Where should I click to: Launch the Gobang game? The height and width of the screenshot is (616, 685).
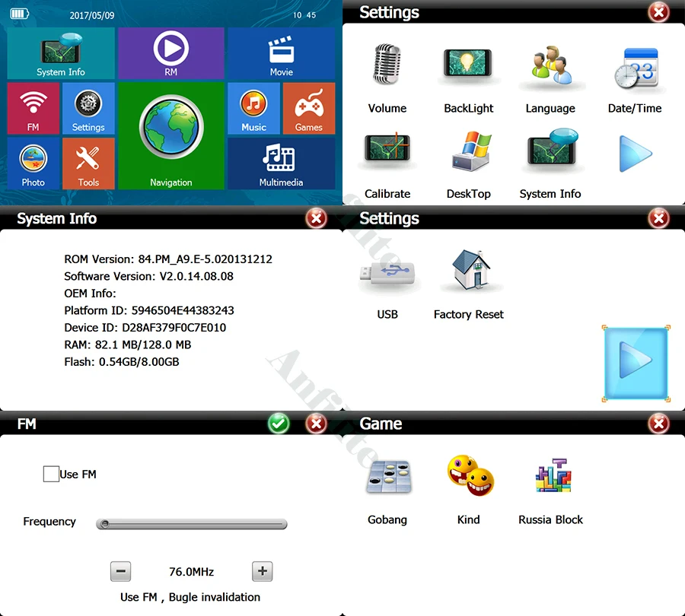tap(387, 475)
